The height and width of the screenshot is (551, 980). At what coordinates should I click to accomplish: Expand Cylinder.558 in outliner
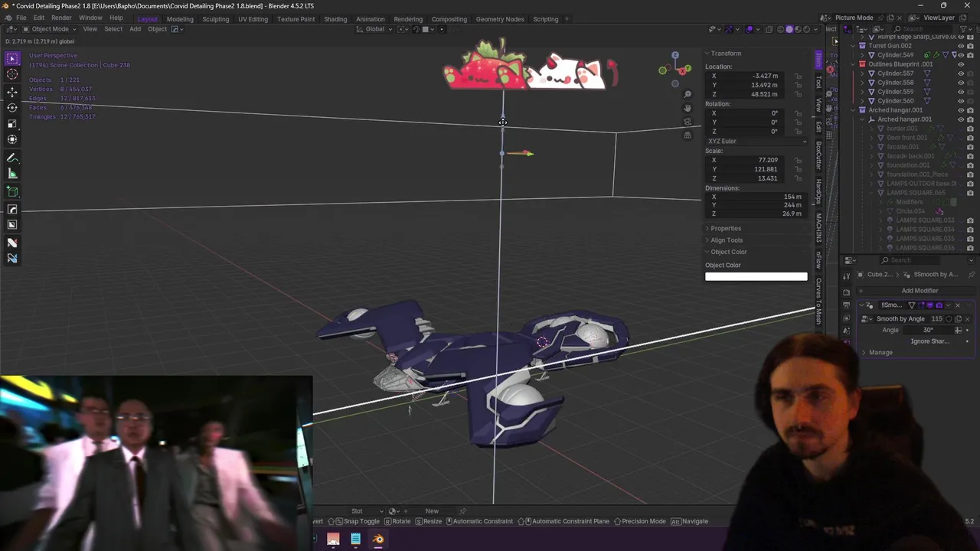coord(863,83)
